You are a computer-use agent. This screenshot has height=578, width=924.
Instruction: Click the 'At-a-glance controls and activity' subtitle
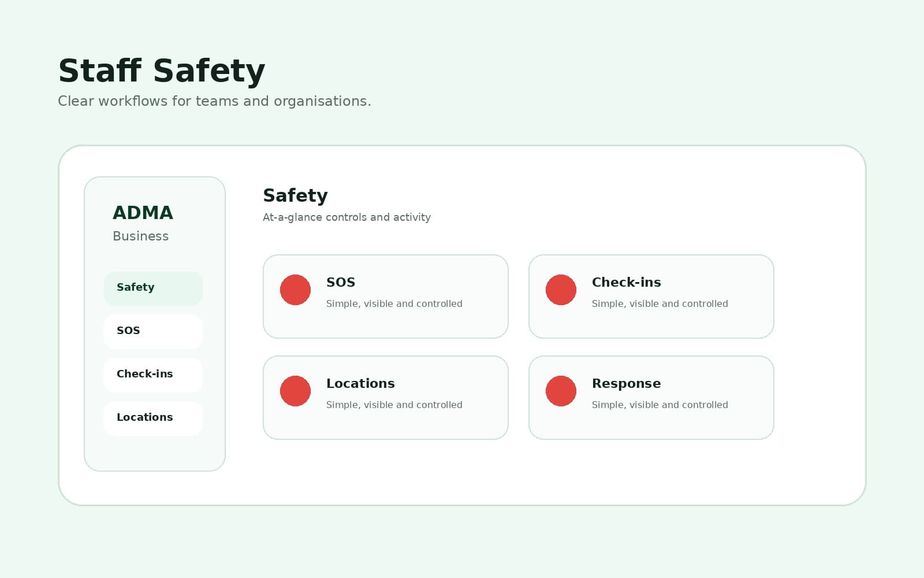coord(346,217)
